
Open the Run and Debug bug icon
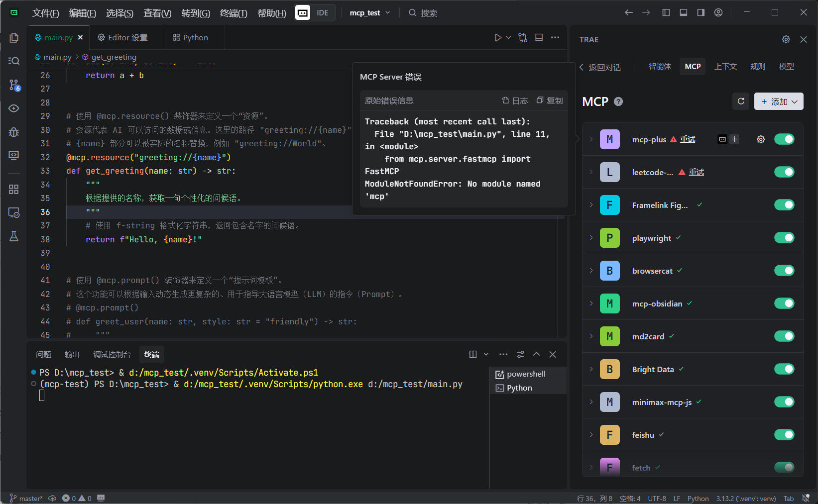pyautogui.click(x=14, y=132)
